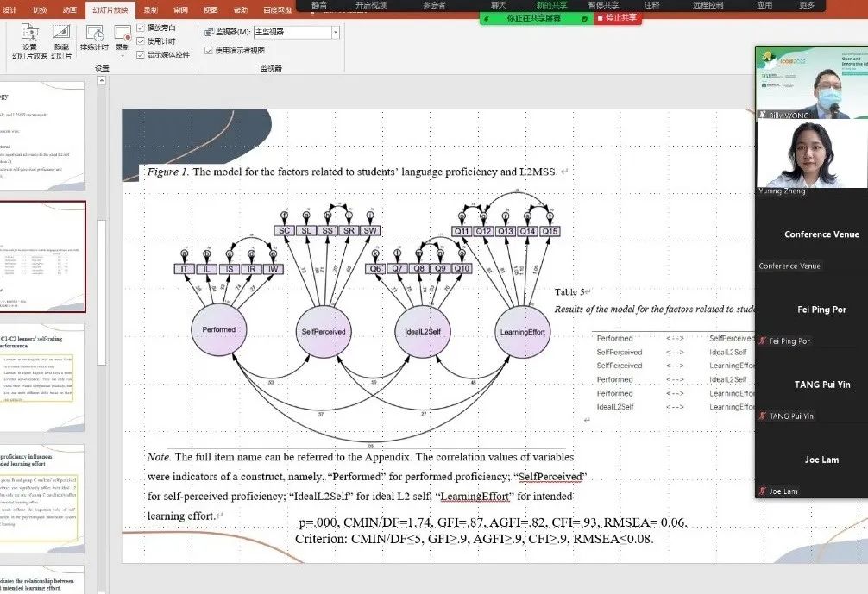This screenshot has height=594, width=868.
Task: Open the dropdown arrow under 录制
Action: point(123,57)
